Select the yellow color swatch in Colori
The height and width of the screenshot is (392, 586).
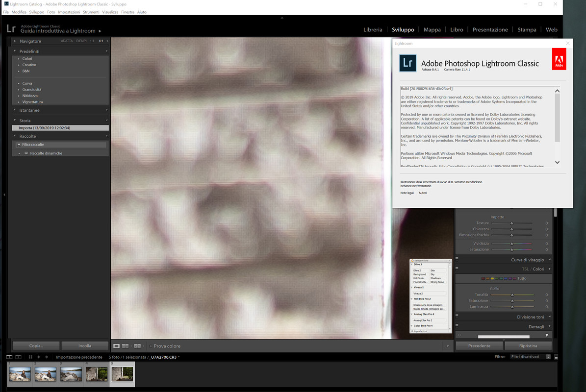[492, 278]
